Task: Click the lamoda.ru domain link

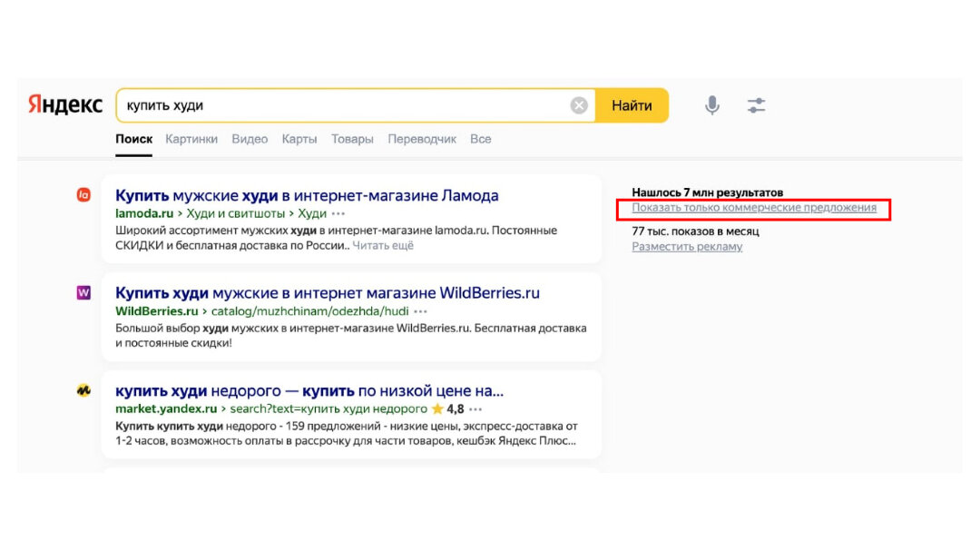Action: point(144,214)
